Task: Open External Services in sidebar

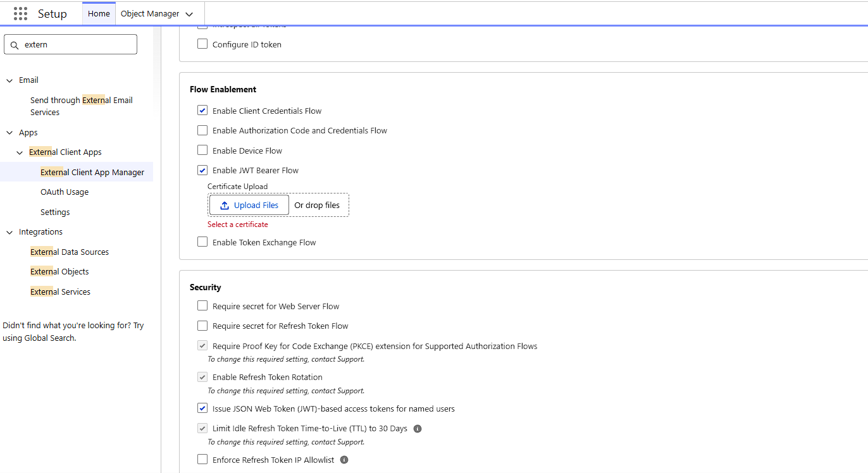Action: 60,292
